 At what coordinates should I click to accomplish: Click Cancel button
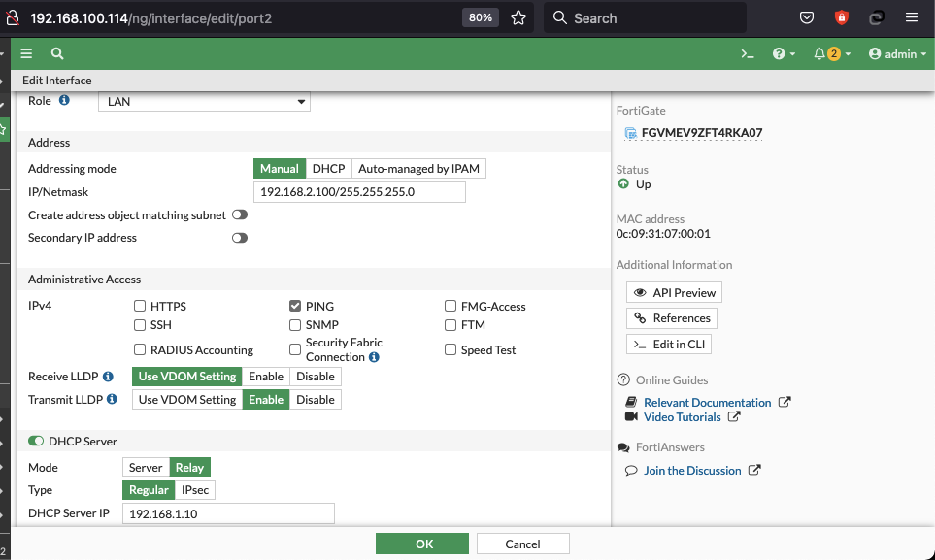(x=523, y=544)
